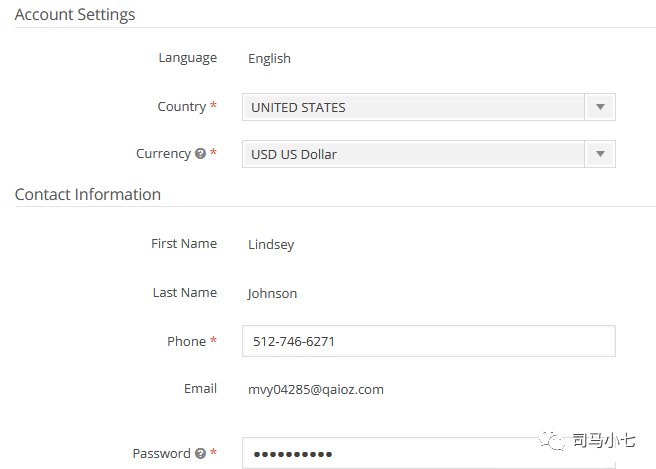Click the Password help question-mark icon

(x=201, y=454)
